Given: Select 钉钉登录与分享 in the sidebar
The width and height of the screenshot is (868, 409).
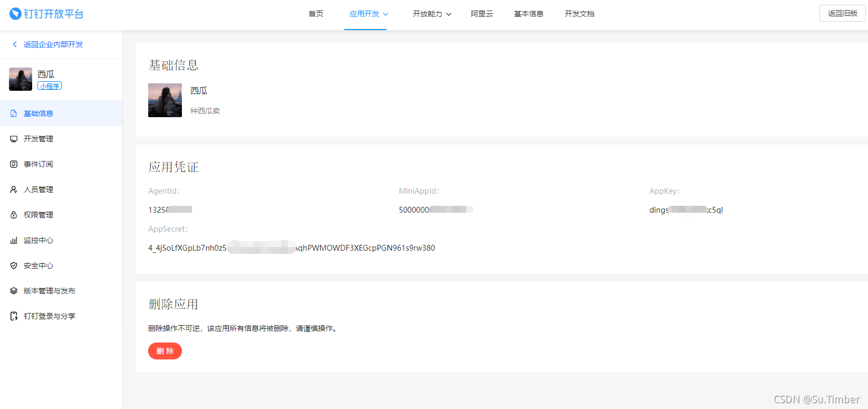Looking at the screenshot, I should coord(61,316).
